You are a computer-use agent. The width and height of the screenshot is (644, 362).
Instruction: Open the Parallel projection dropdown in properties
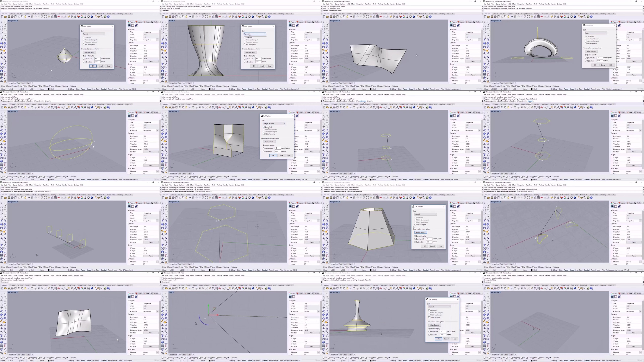(x=312, y=311)
